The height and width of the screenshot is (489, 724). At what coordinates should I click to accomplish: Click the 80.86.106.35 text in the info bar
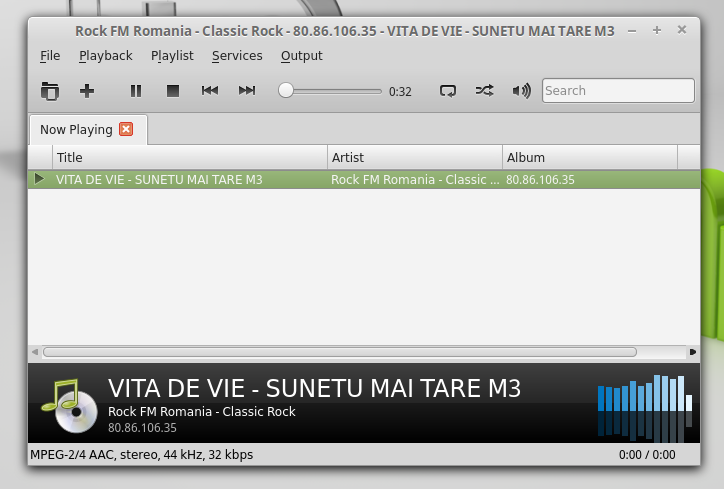coord(142,428)
